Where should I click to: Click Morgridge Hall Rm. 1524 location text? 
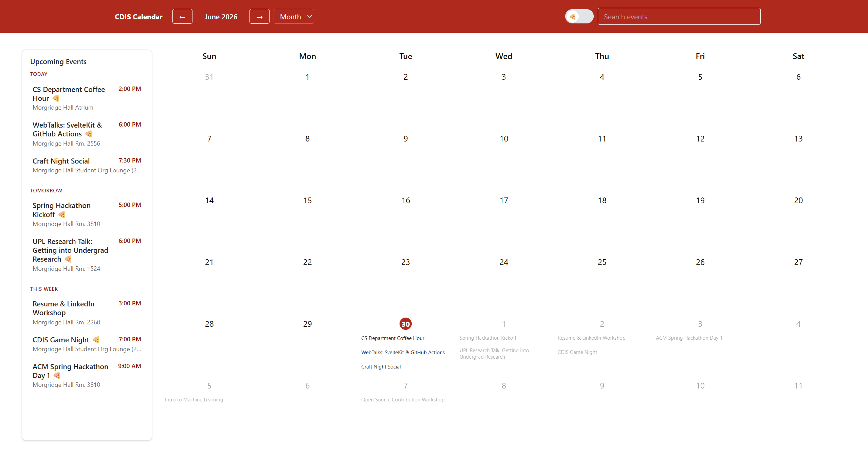click(x=66, y=269)
